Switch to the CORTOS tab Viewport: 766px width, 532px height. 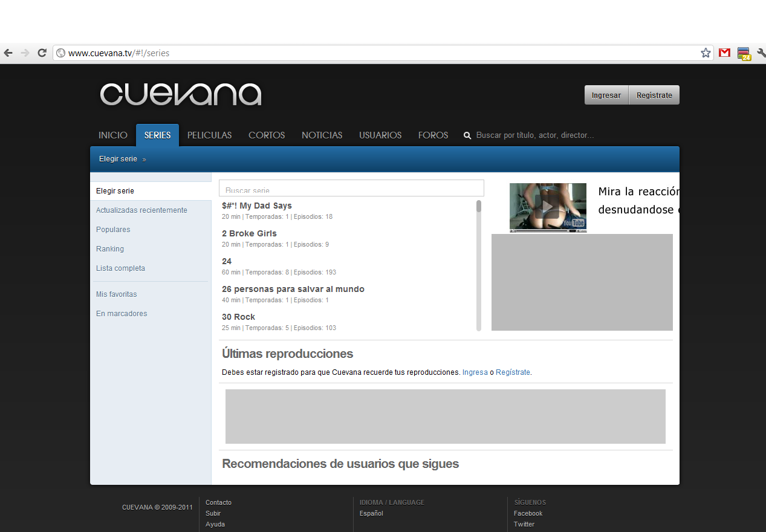pos(267,135)
